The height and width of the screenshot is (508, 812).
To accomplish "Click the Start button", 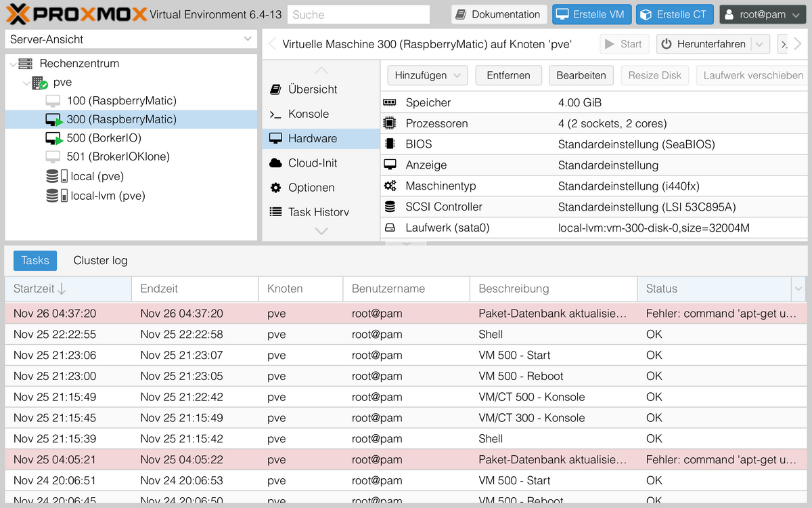I will (x=625, y=45).
